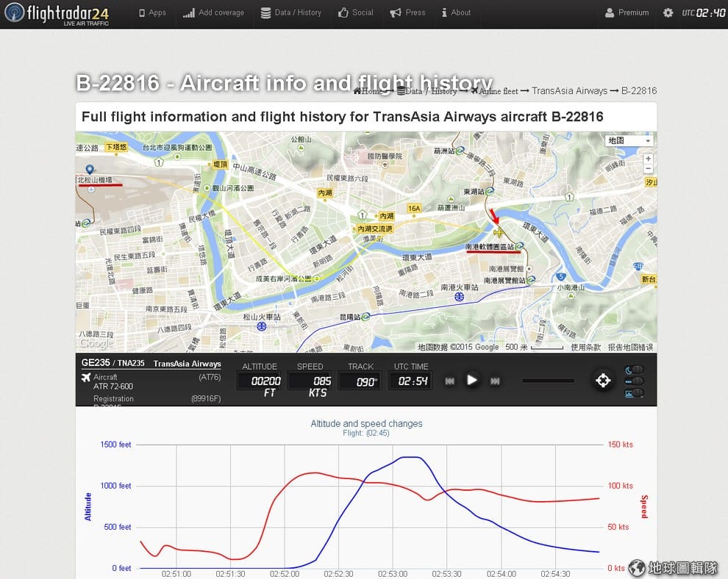
Task: Open the Premium account link
Action: point(627,13)
